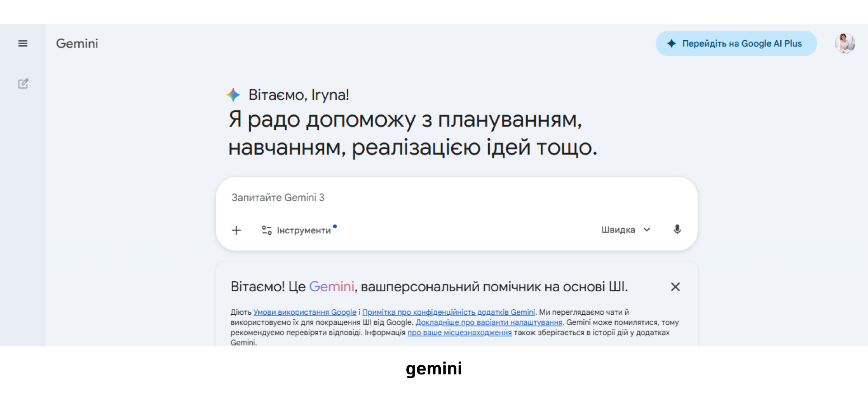This screenshot has height=397, width=868.
Task: Open the sidebar hamburger menu
Action: pyautogui.click(x=23, y=43)
